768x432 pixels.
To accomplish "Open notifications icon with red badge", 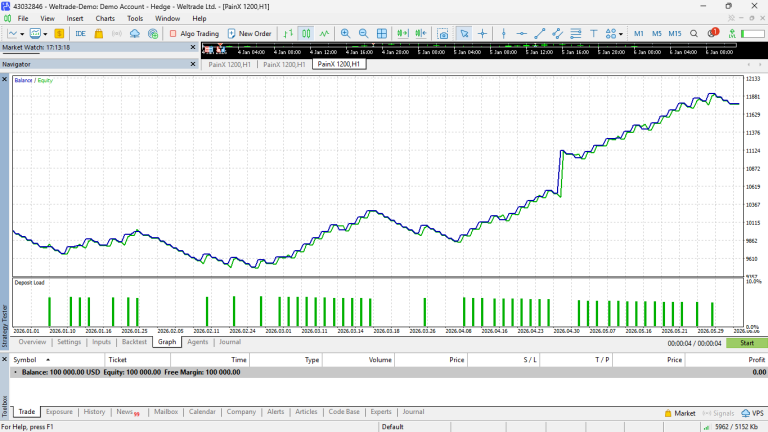I will click(713, 33).
